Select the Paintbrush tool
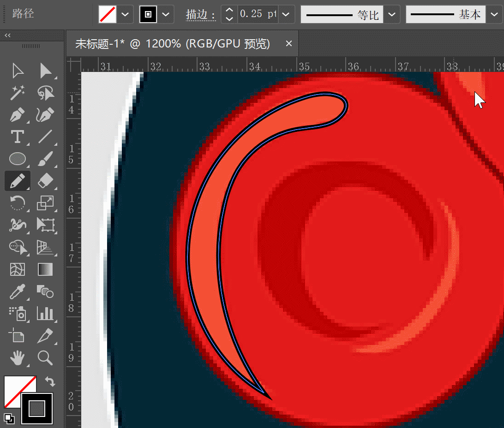504x428 pixels. click(45, 159)
